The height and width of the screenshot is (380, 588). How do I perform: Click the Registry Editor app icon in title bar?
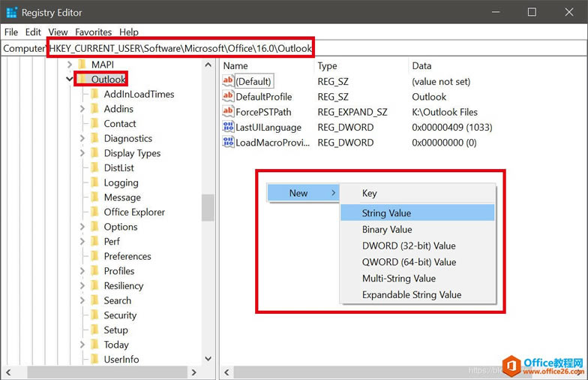(x=12, y=12)
